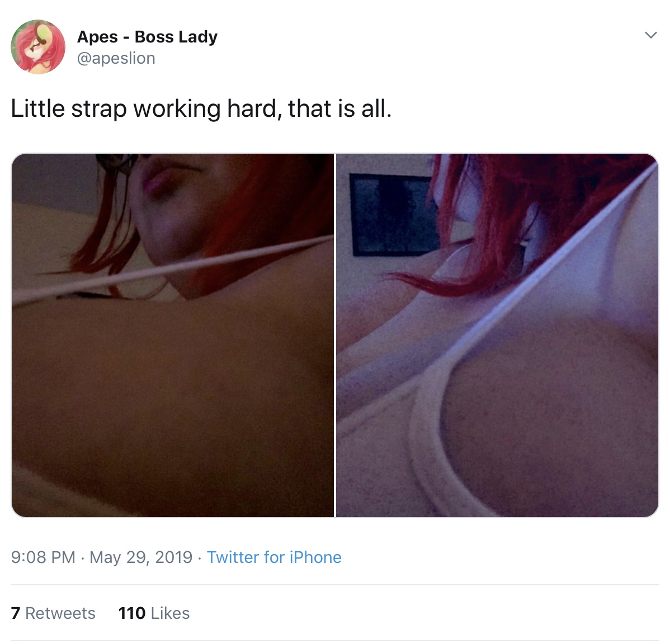The width and height of the screenshot is (670, 644).
Task: Open the left photo in the tweet
Action: point(173,335)
